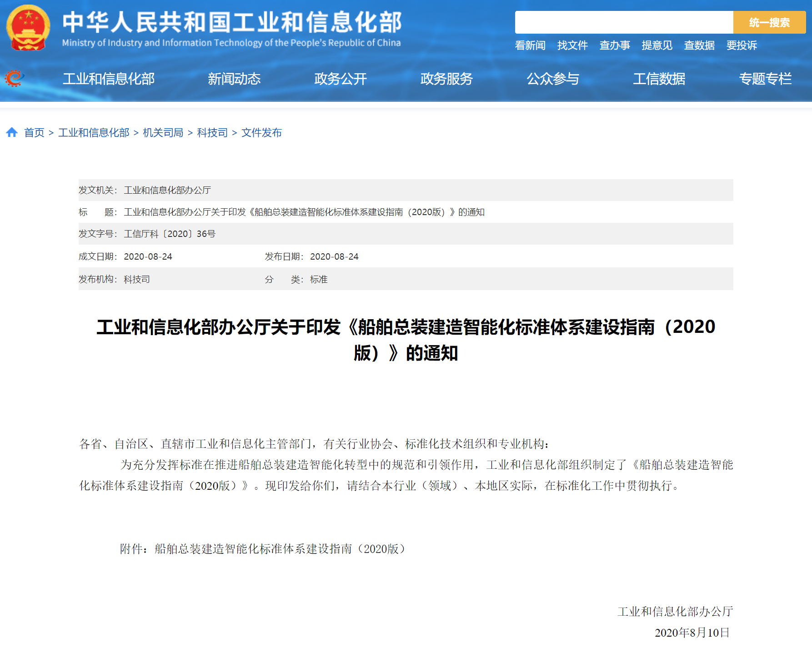Click the date 2020年8月10日
This screenshot has height=648, width=812.
(x=692, y=633)
